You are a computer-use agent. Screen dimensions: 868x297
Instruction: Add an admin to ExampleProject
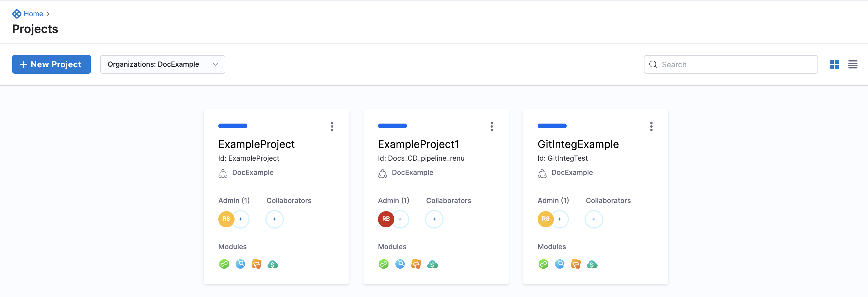pyautogui.click(x=241, y=219)
